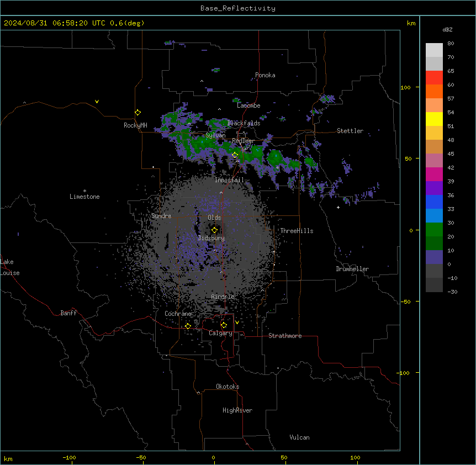The width and height of the screenshot is (476, 465).
Task: Click the Vulcan label
Action: [299, 437]
